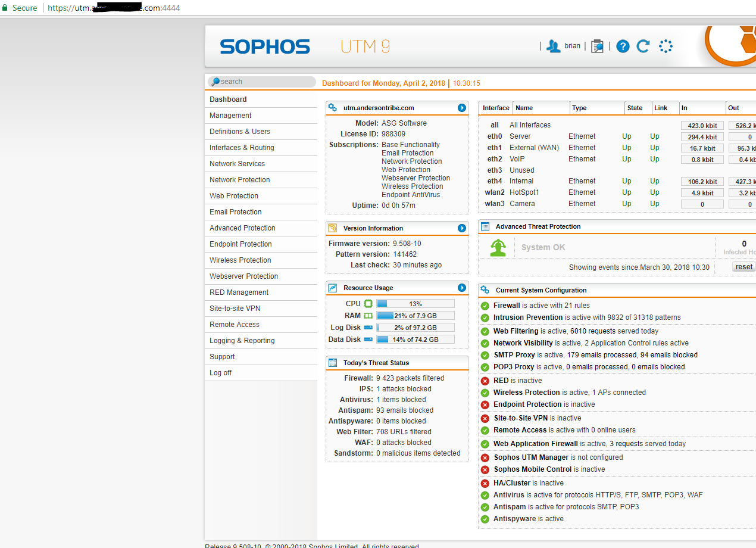This screenshot has height=548, width=756.
Task: Click the brian username link
Action: (x=572, y=46)
